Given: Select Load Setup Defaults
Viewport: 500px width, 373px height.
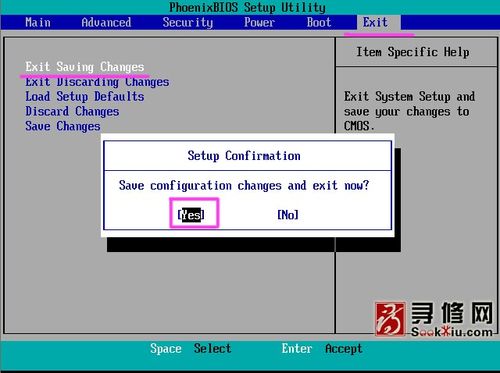Looking at the screenshot, I should point(85,97).
